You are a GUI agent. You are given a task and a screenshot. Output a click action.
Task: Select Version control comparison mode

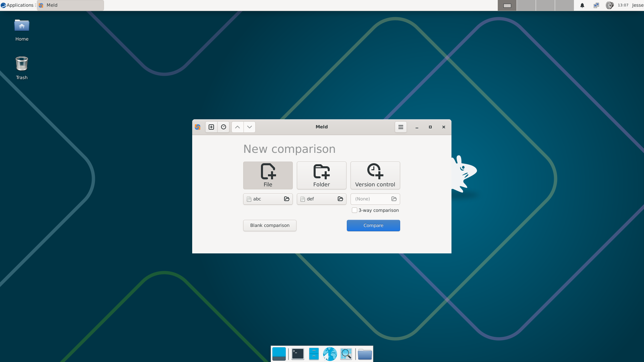tap(375, 175)
